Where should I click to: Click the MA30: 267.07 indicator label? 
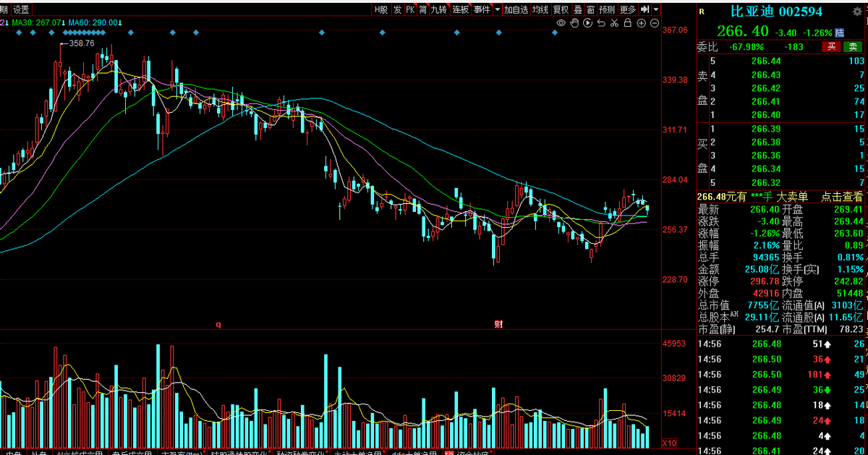point(38,23)
